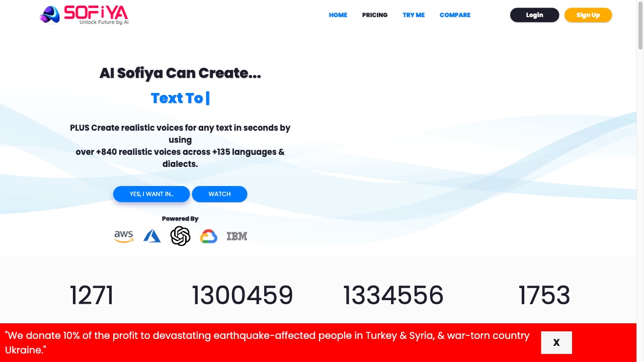Click the IBM logo
This screenshot has width=644, height=362.
tap(237, 236)
